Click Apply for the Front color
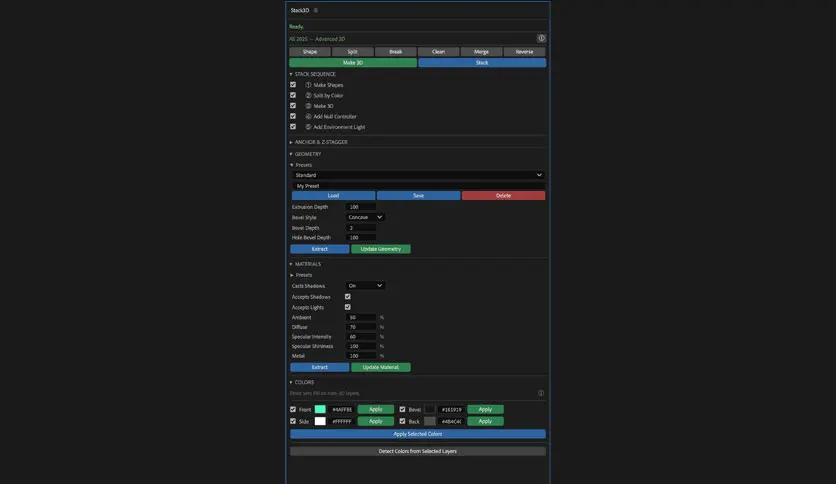 click(x=376, y=409)
